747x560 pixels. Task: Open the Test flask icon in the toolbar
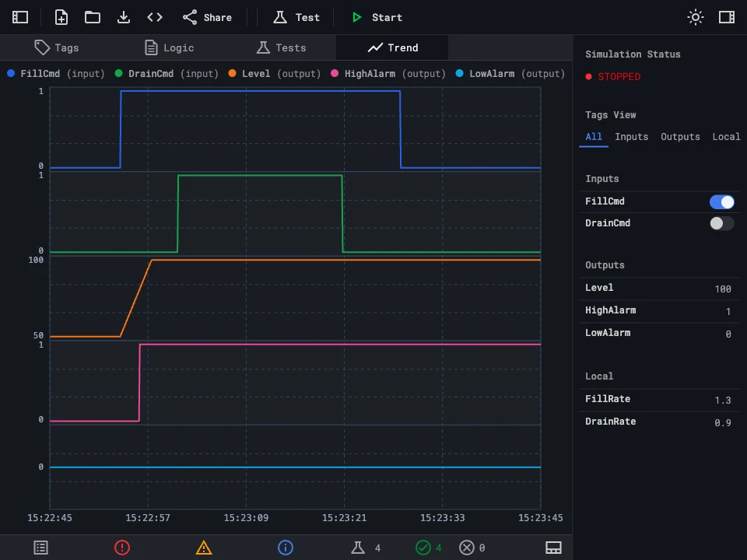281,17
